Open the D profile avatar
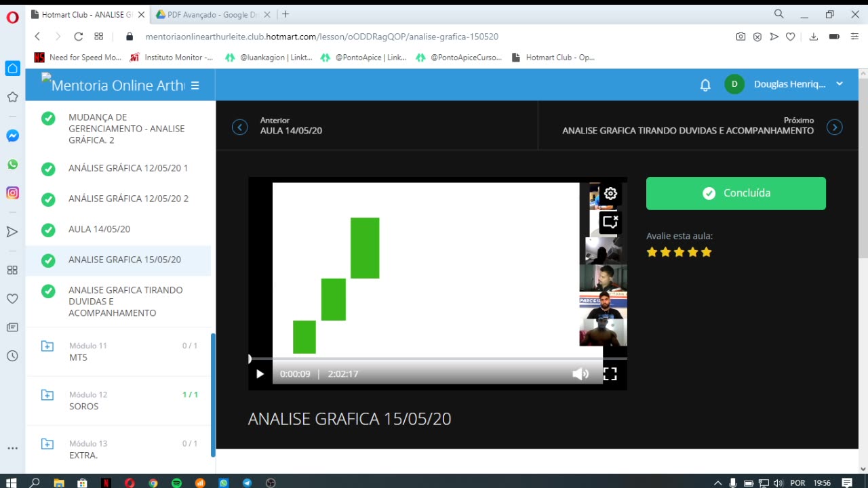Viewport: 868px width, 488px height. click(734, 84)
